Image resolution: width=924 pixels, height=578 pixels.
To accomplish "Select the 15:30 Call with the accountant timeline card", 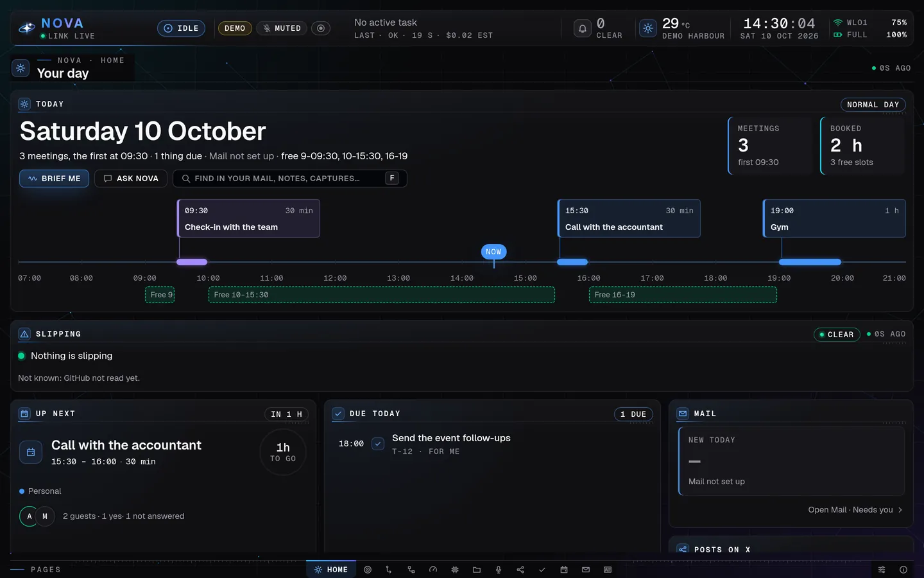I will click(629, 218).
